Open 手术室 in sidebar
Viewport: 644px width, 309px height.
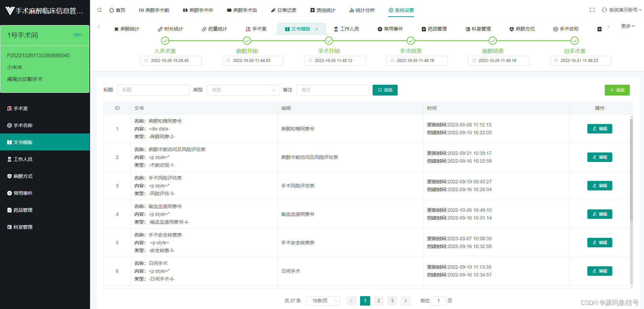45,108
